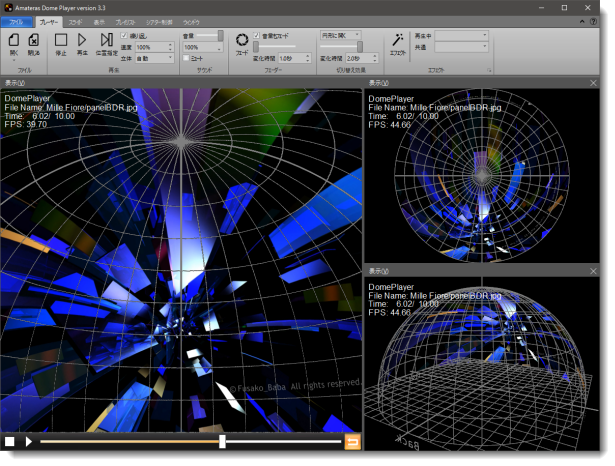Click the fisheye circular view in top-right pane
The image size is (615, 466).
point(482,176)
